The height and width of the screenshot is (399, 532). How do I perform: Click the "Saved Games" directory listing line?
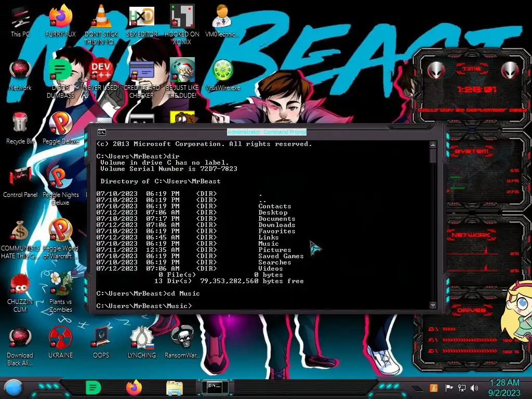click(x=200, y=256)
